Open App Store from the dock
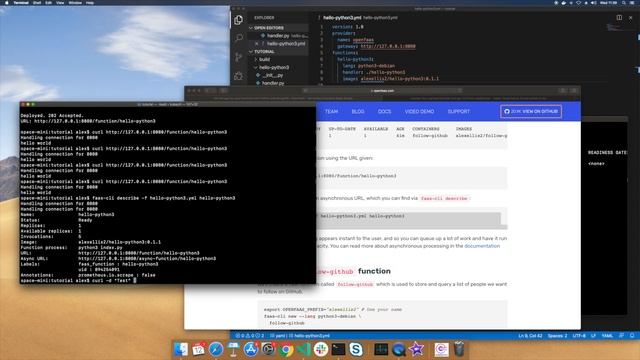Image resolution: width=640 pixels, height=360 pixels. pyautogui.click(x=251, y=349)
